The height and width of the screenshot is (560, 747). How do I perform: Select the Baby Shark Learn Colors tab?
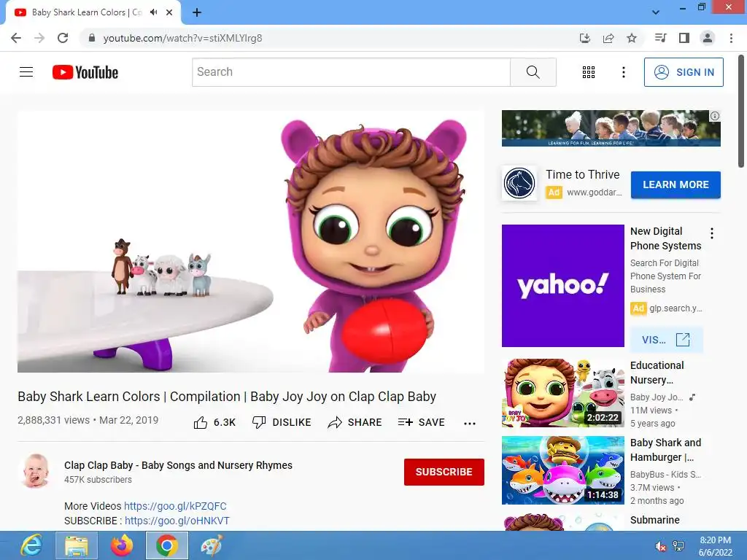tap(93, 12)
